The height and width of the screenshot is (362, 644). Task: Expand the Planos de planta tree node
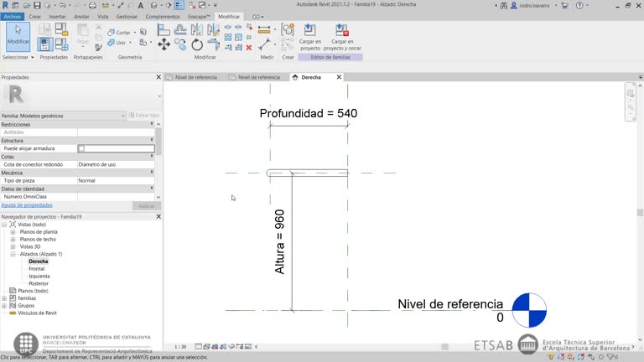(13, 231)
